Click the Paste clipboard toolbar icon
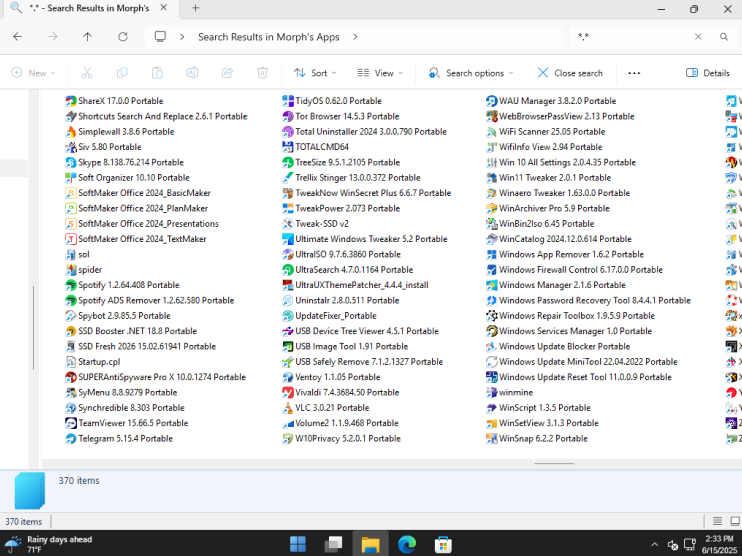This screenshot has width=742, height=556. click(x=157, y=73)
